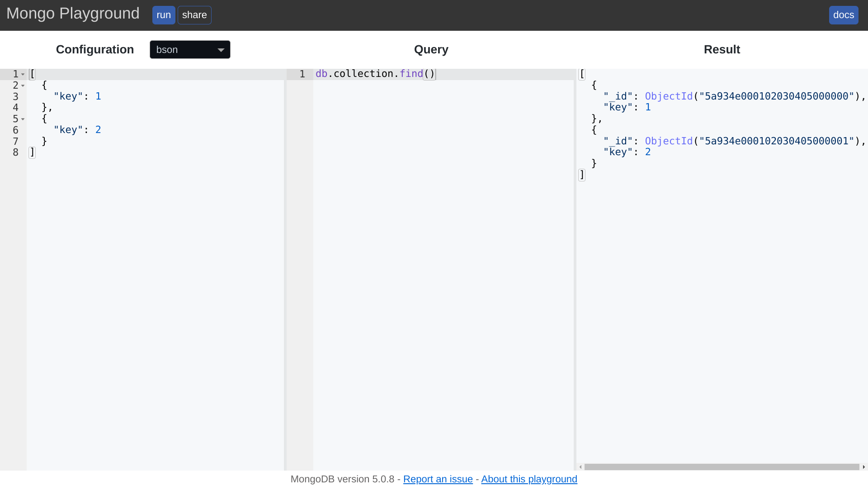
Task: Click the Mongo Playground title
Action: click(73, 14)
